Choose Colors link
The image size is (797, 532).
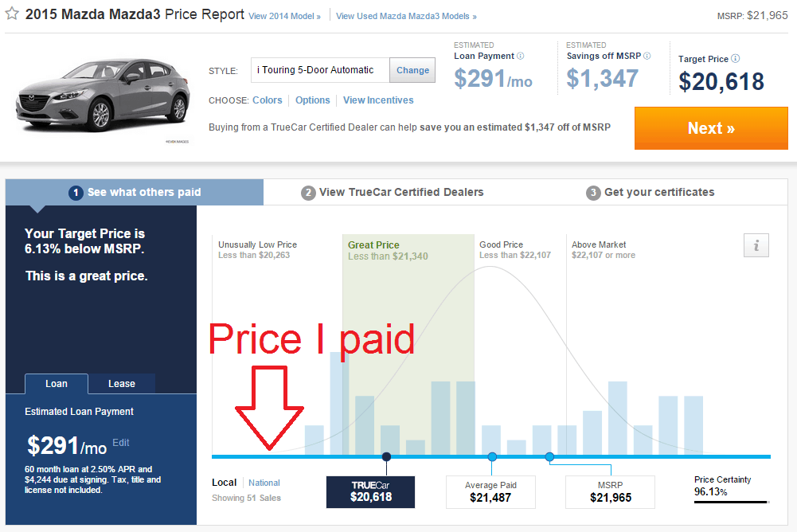coord(268,100)
